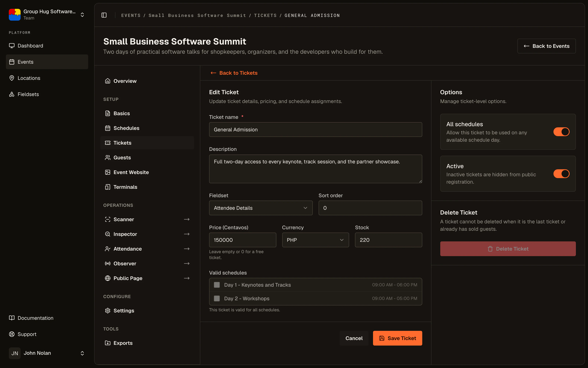Click the Stock field showing 220
The width and height of the screenshot is (588, 368).
[388, 240]
